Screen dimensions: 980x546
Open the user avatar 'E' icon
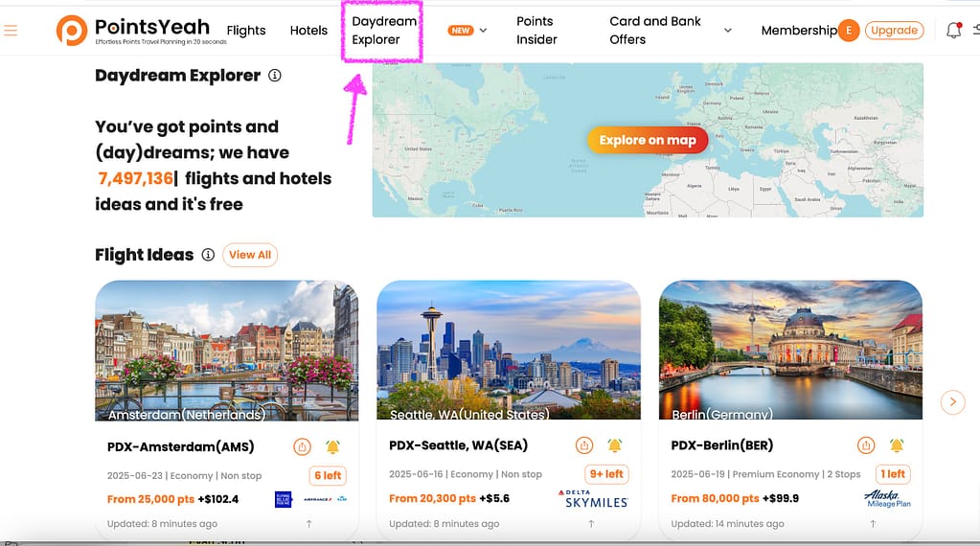click(848, 31)
